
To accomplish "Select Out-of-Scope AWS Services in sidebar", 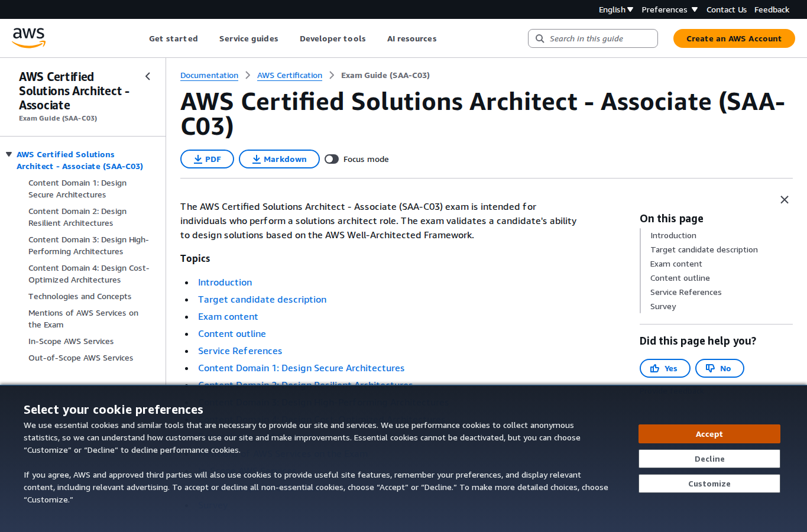I will pos(81,358).
